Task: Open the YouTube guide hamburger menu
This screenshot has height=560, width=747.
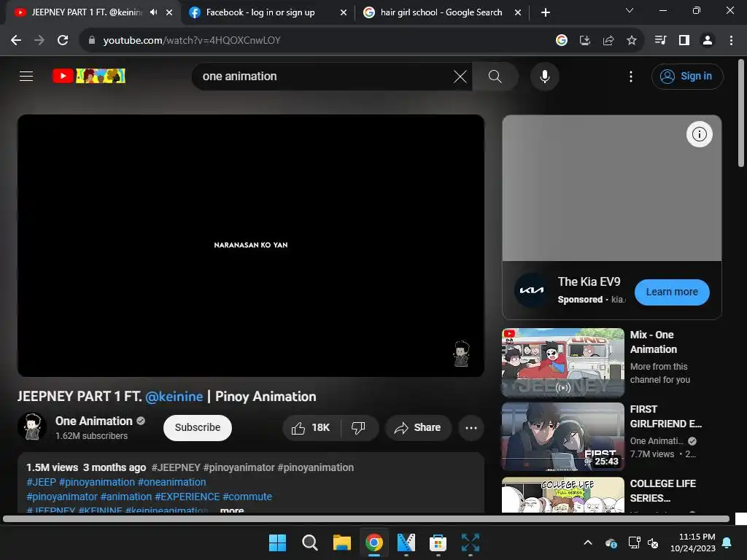Action: pos(26,76)
